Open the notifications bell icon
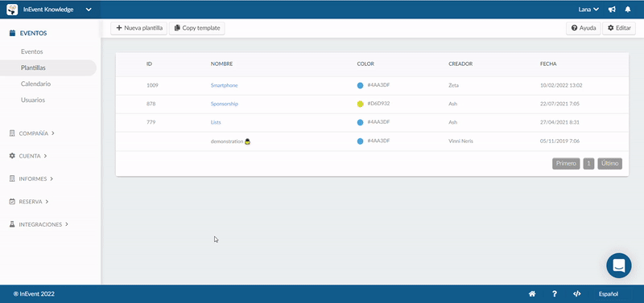644x303 pixels. [628, 10]
